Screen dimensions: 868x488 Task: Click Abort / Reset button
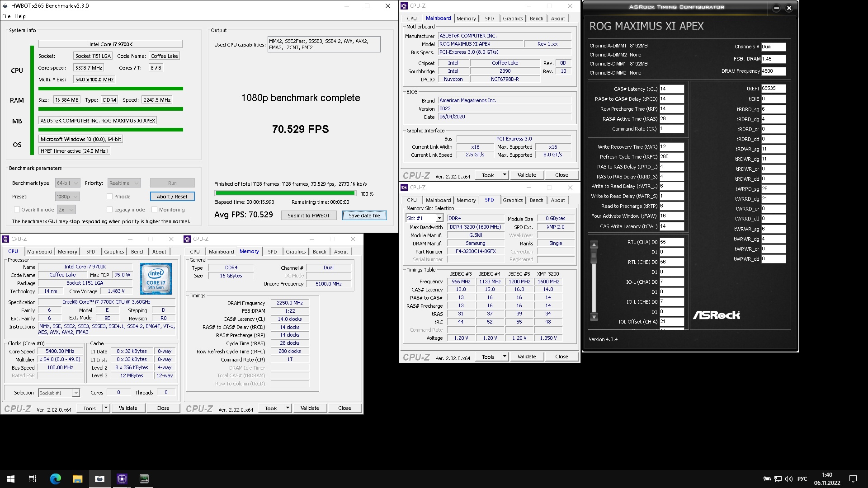(x=172, y=197)
